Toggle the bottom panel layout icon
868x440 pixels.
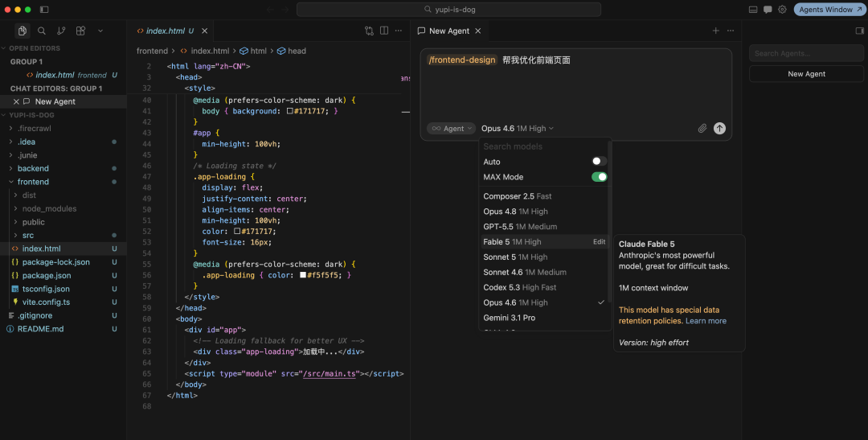point(753,10)
